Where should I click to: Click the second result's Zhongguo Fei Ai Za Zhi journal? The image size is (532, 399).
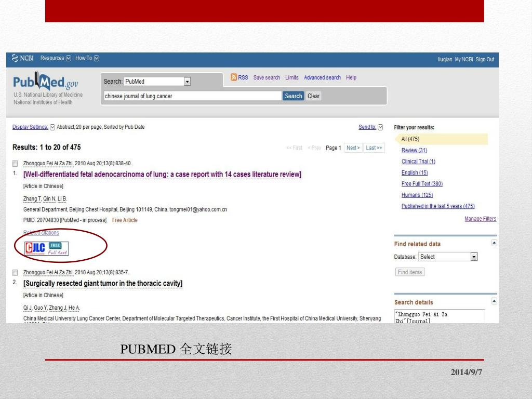coord(48,272)
